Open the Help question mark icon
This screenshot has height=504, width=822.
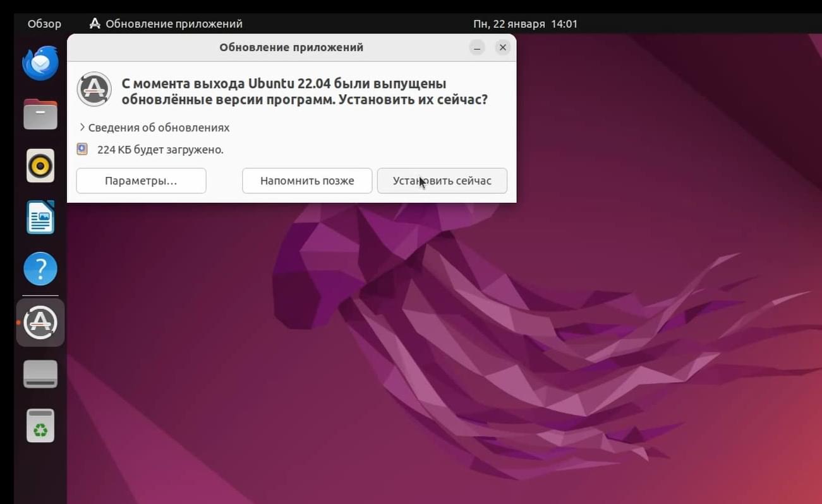[40, 269]
